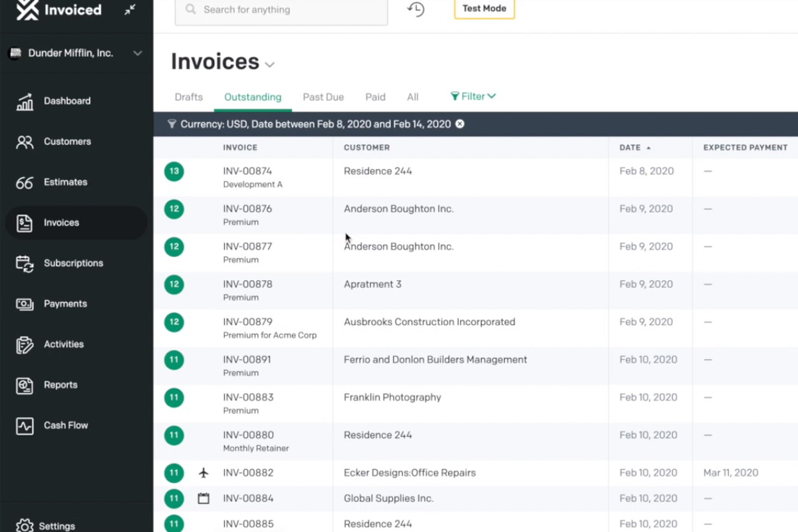The height and width of the screenshot is (532, 798).
Task: Open Reports using its sidebar icon
Action: click(x=25, y=385)
